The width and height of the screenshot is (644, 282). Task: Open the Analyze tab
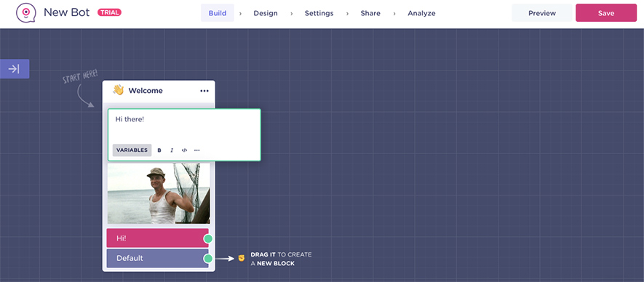pyautogui.click(x=421, y=13)
